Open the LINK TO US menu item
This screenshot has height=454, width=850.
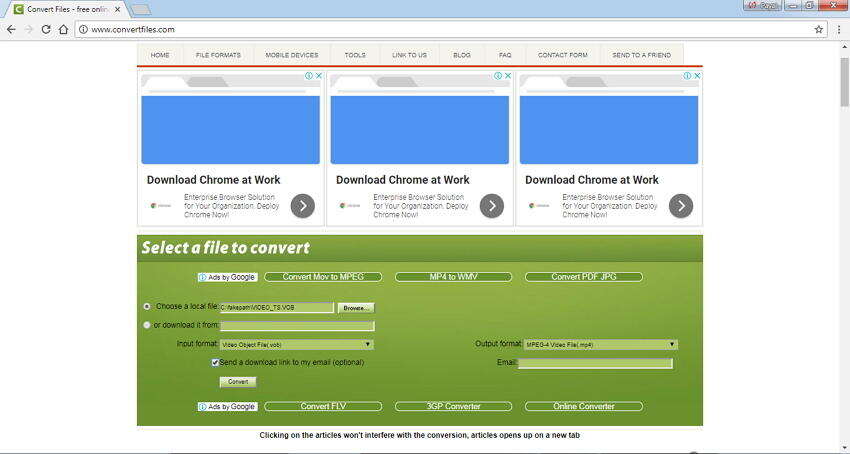point(409,55)
